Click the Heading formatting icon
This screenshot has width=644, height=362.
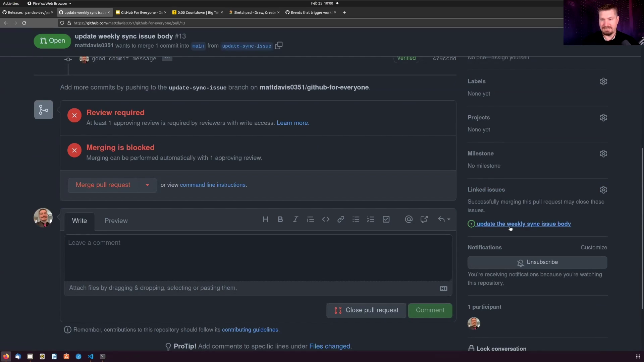(265, 220)
